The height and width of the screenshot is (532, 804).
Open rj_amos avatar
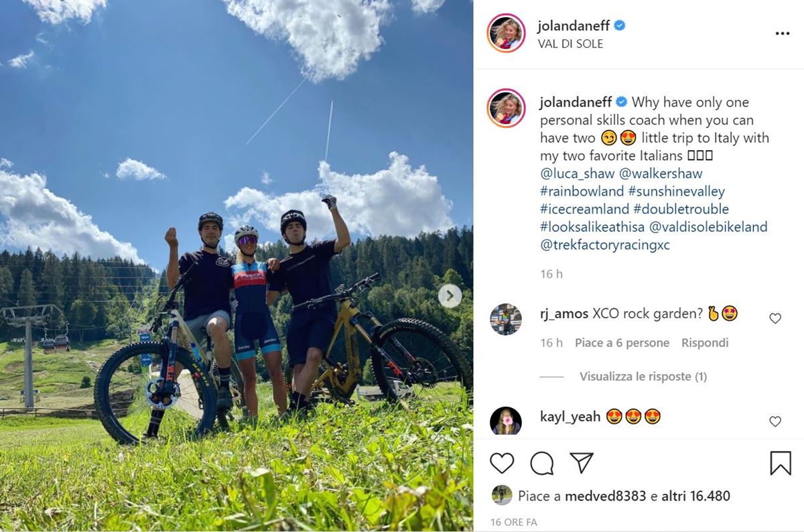[506, 319]
